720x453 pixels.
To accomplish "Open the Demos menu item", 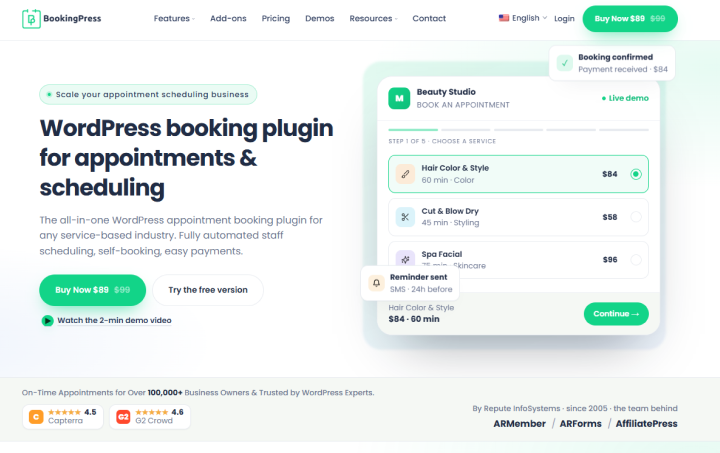I will [320, 18].
